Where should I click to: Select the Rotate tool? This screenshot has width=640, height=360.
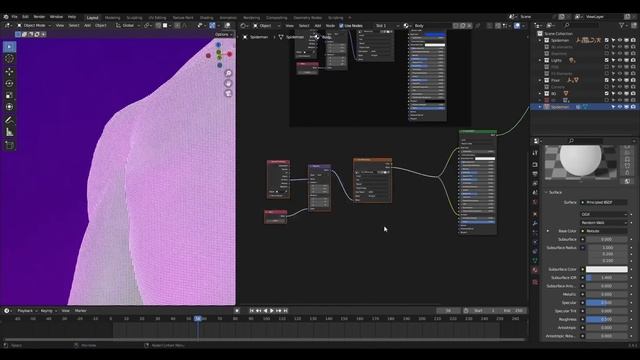click(9, 83)
